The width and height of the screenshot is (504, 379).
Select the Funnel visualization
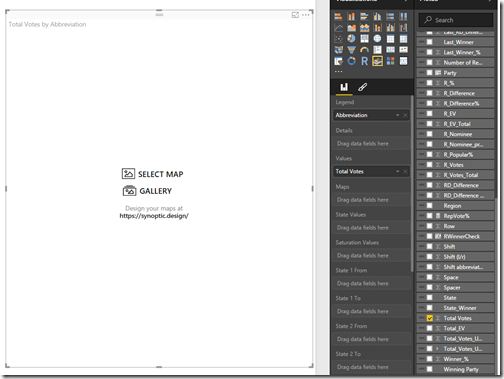351,50
